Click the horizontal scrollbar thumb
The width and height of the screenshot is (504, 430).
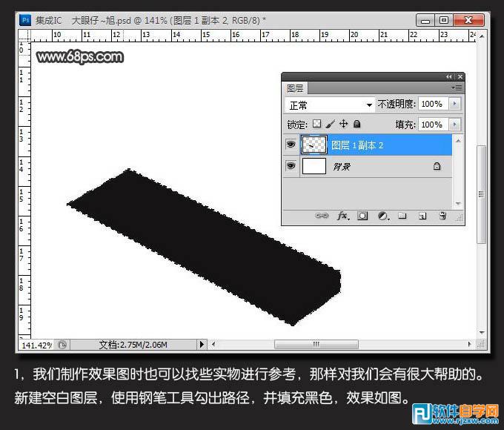pyautogui.click(x=316, y=344)
